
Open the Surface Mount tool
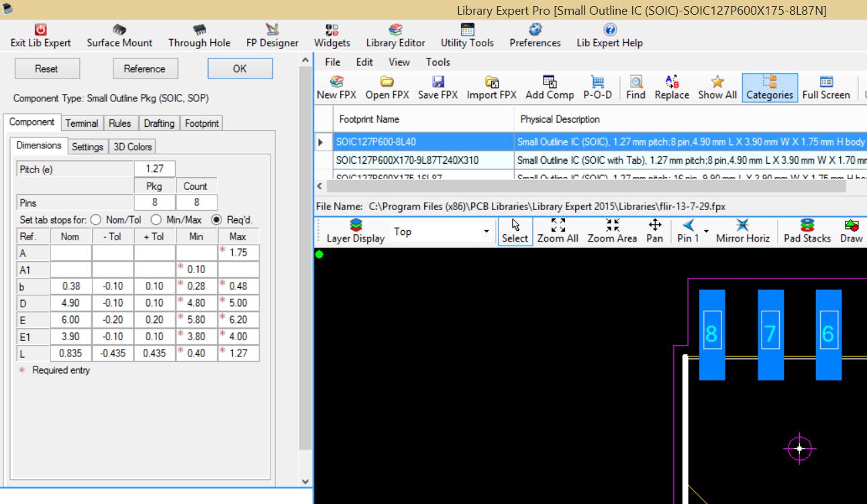pyautogui.click(x=119, y=30)
